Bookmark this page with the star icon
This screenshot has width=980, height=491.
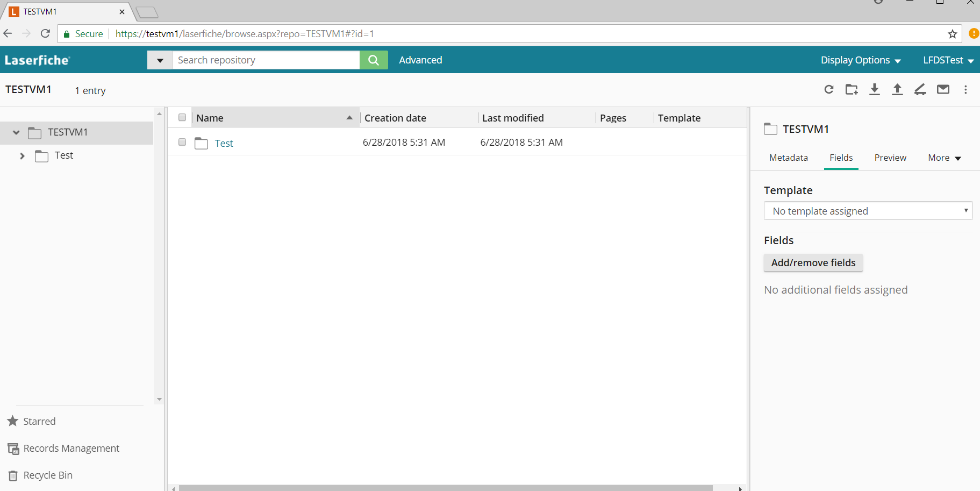coord(953,34)
